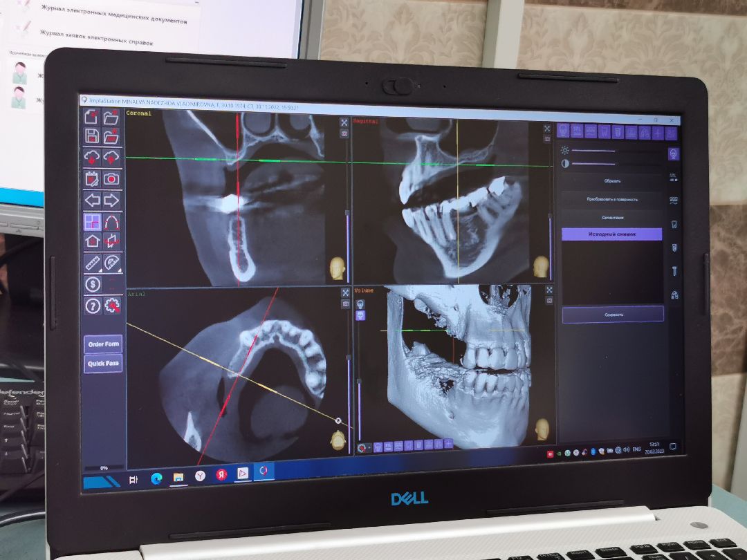Screen dimensions: 747x560
Task: Open the help question mark icon
Action: pos(93,306)
